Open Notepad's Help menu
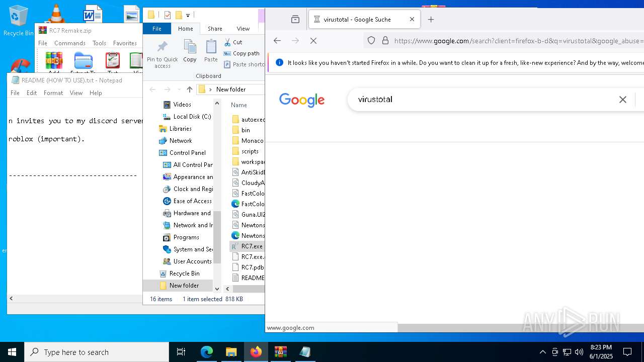 coord(96,93)
